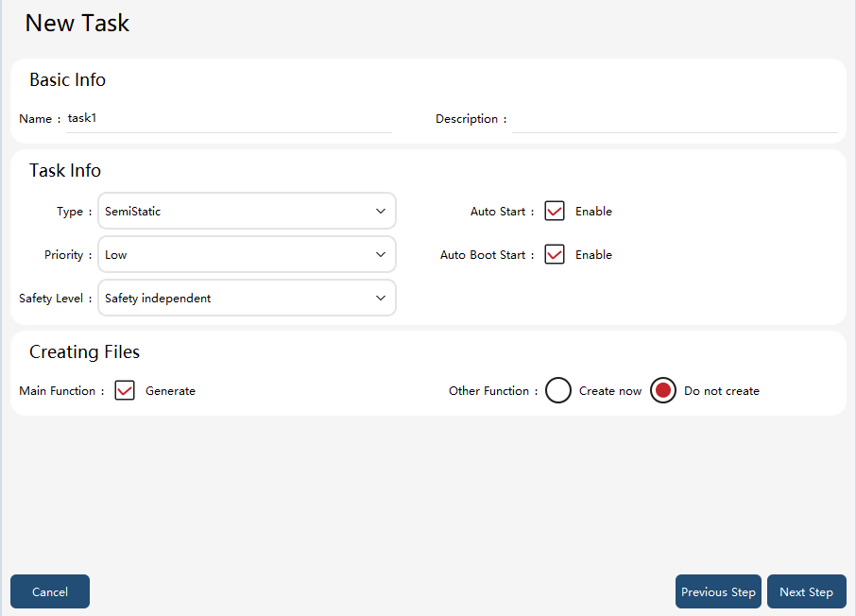Click the chevron arrow on the Safety Level combo box
The width and height of the screenshot is (856, 616).
pyautogui.click(x=381, y=298)
